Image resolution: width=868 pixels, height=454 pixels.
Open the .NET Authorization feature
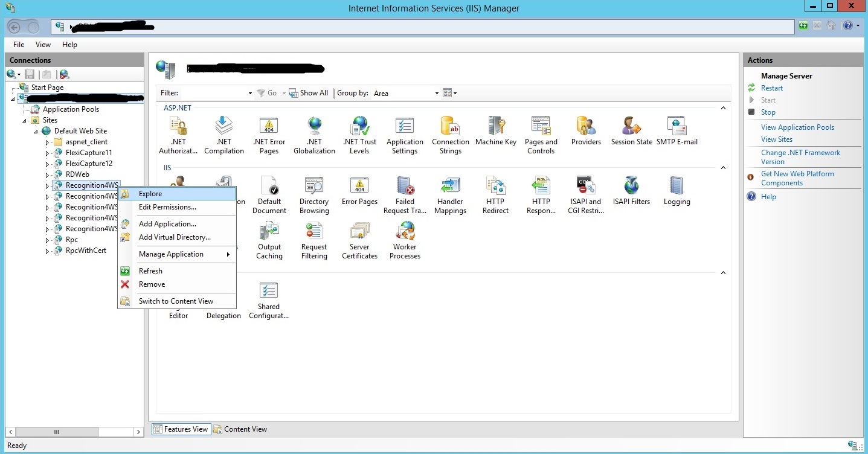(x=178, y=136)
